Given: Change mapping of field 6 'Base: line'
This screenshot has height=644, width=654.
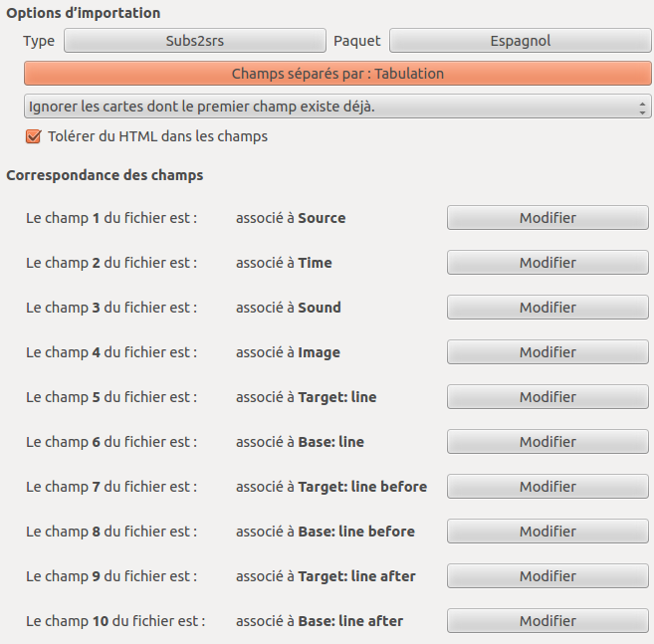Looking at the screenshot, I should tap(547, 442).
